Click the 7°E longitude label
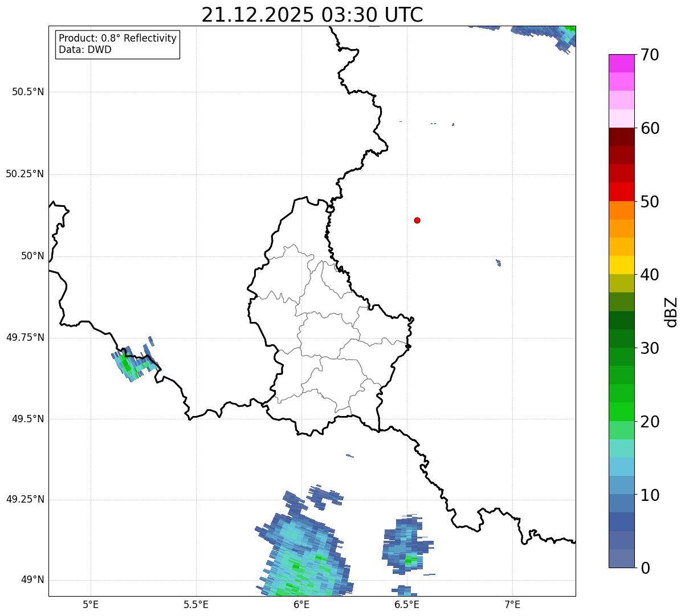 pyautogui.click(x=513, y=604)
